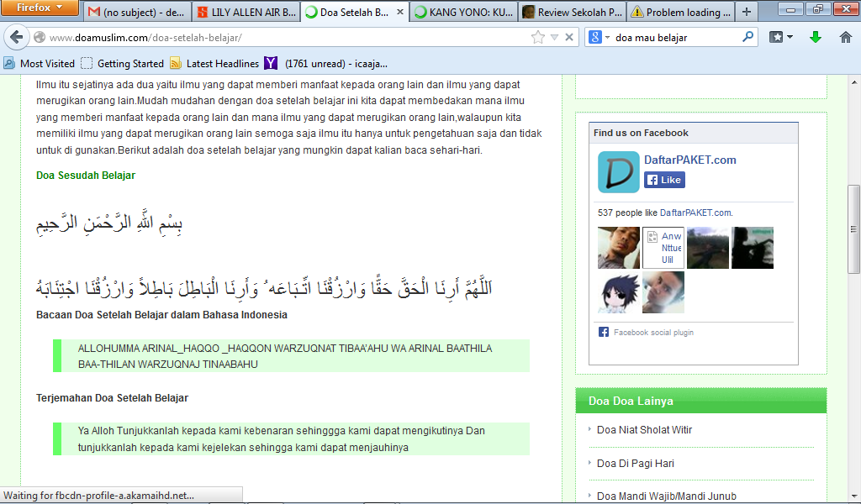Click the outdoor landscape fan photo

708,248
